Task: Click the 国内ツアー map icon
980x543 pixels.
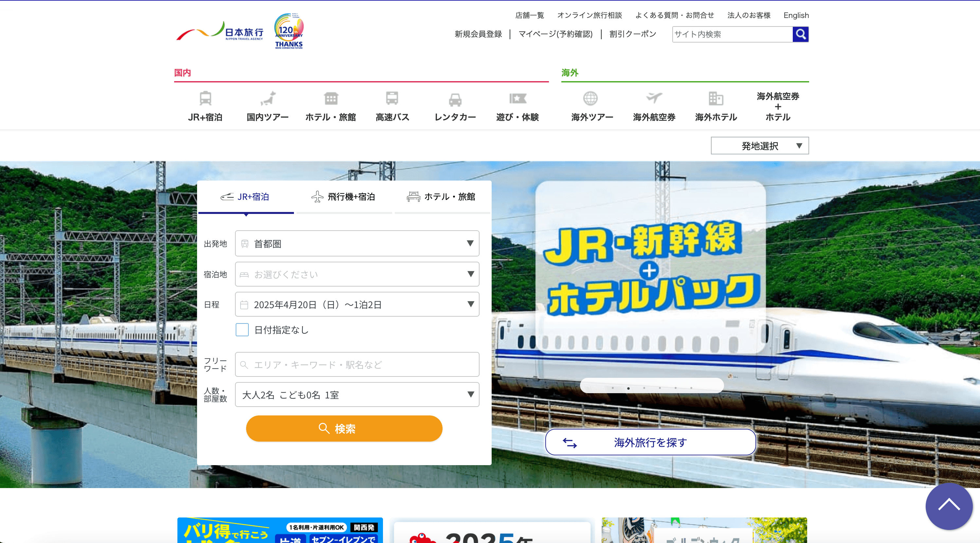Action: click(268, 98)
